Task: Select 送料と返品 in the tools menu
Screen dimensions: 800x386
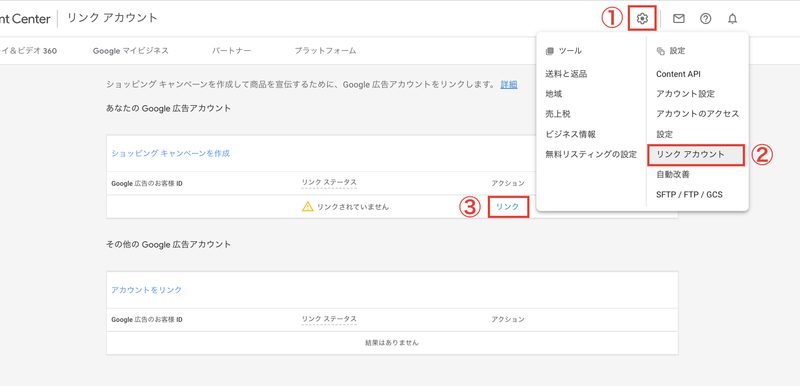Action: [x=566, y=74]
